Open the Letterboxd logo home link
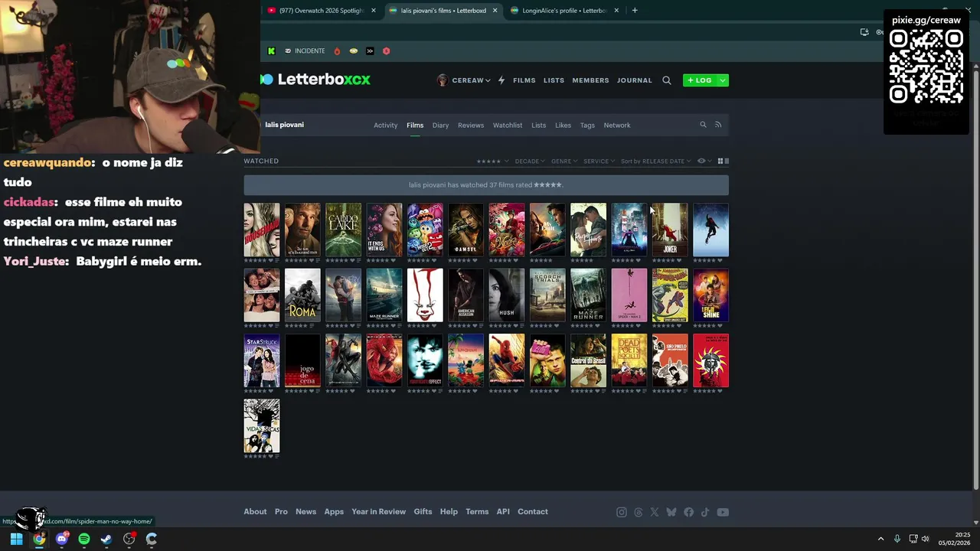Image resolution: width=980 pixels, height=551 pixels. (x=315, y=79)
